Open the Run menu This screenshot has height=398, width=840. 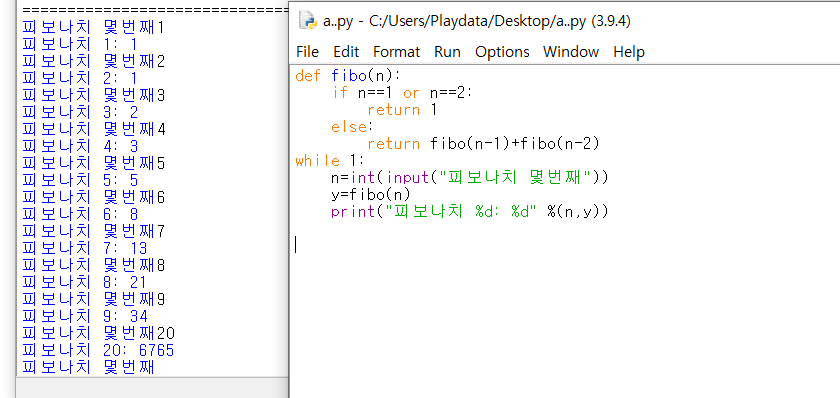point(447,52)
